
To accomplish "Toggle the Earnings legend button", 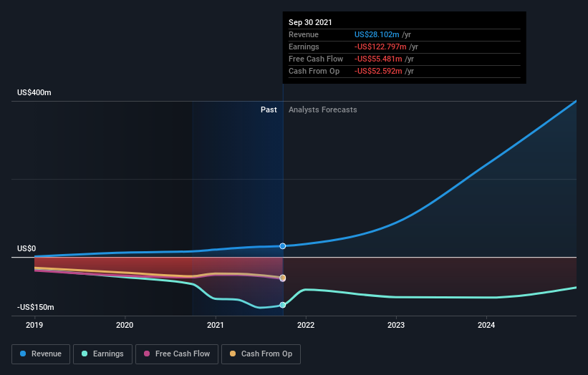I will coord(102,354).
